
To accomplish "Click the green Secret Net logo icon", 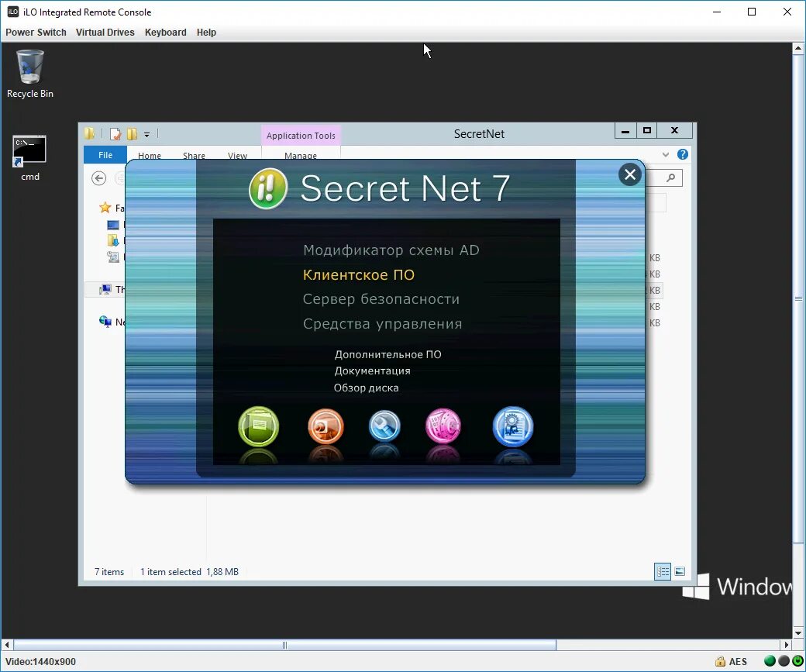I will 268,188.
